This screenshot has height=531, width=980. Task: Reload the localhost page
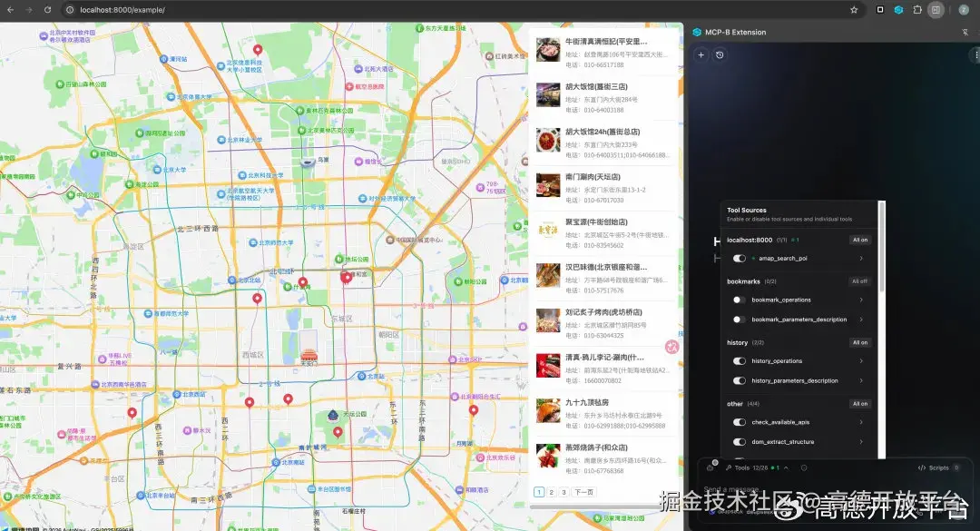pos(47,10)
